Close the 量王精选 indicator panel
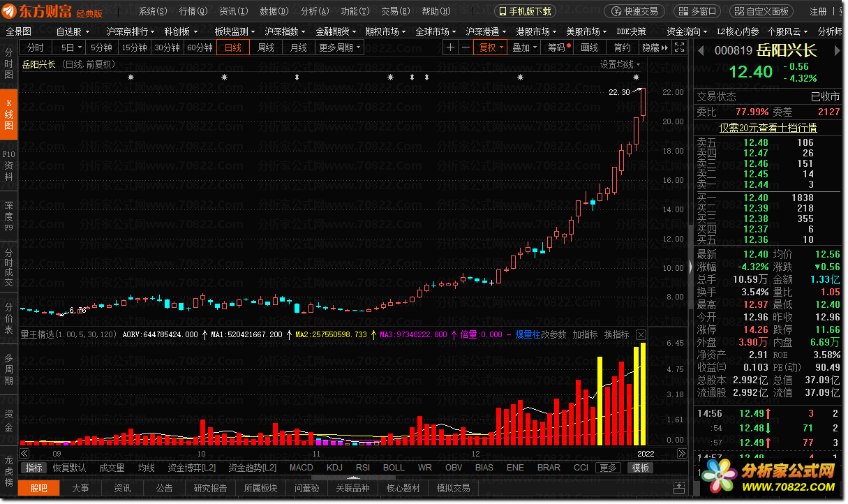Screen dimensions: 848x504 641,335
